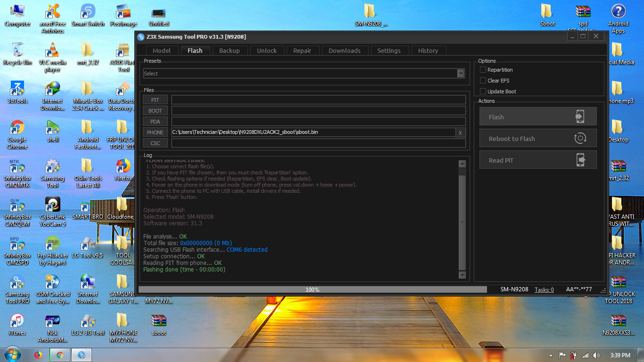Image resolution: width=644 pixels, height=362 pixels.
Task: Open Nck AndroidMTK desktop icon
Action: pyautogui.click(x=52, y=329)
